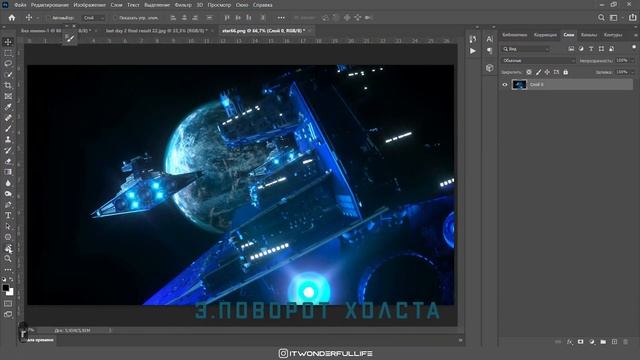Select the Dodge tool
The width and height of the screenshot is (640, 360).
tap(8, 193)
